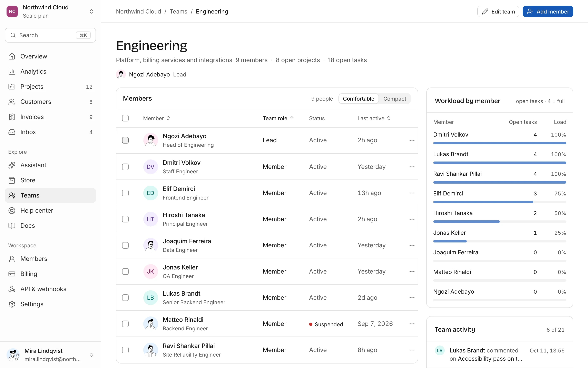
Task: Open row actions for Matteo Rinaldi
Action: coord(412,324)
